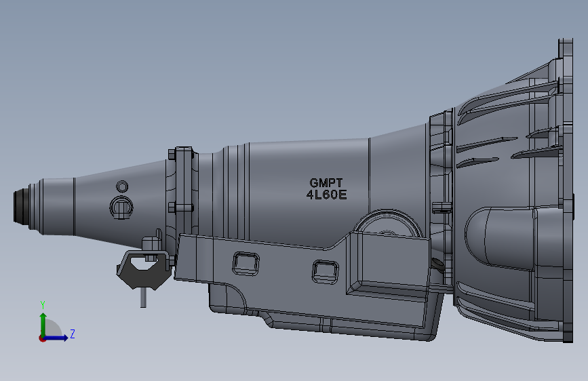
Task: Select the 'GMPT' engraved text on the case
Action: tap(326, 183)
